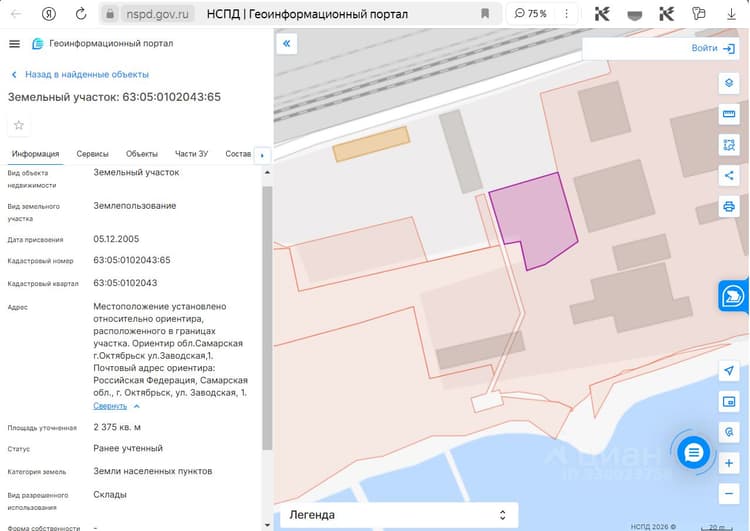The height and width of the screenshot is (531, 750).
Task: Log in with the Войти button
Action: (x=713, y=48)
